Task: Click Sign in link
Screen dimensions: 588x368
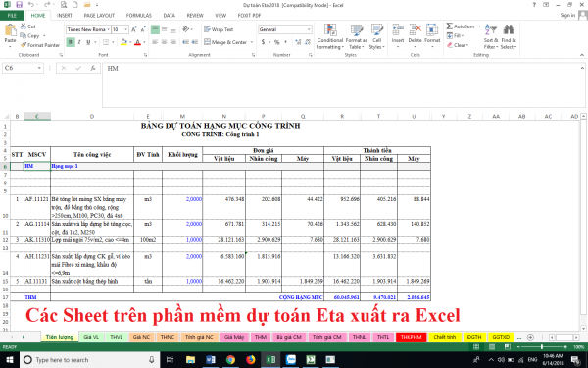Action: pos(567,15)
